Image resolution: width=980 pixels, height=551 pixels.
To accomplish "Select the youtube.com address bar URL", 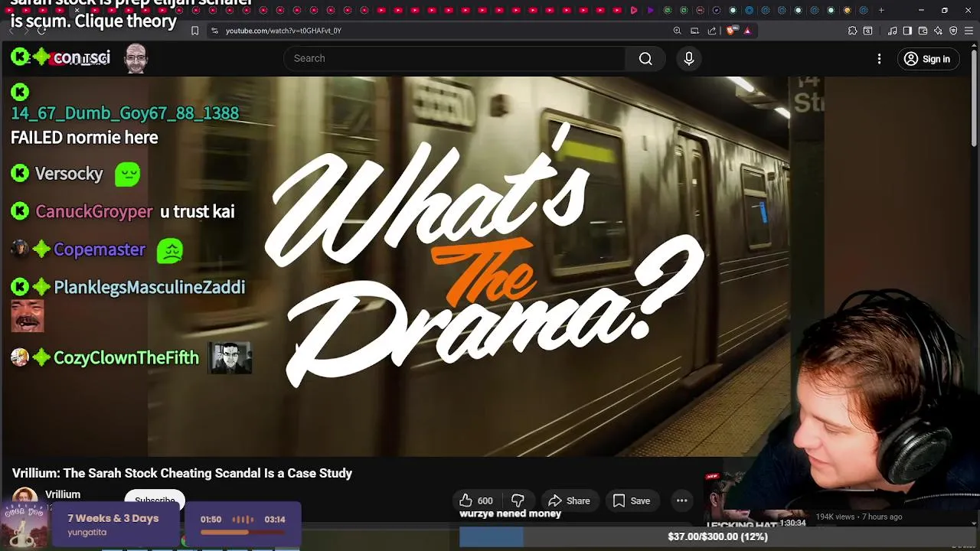I will [283, 31].
